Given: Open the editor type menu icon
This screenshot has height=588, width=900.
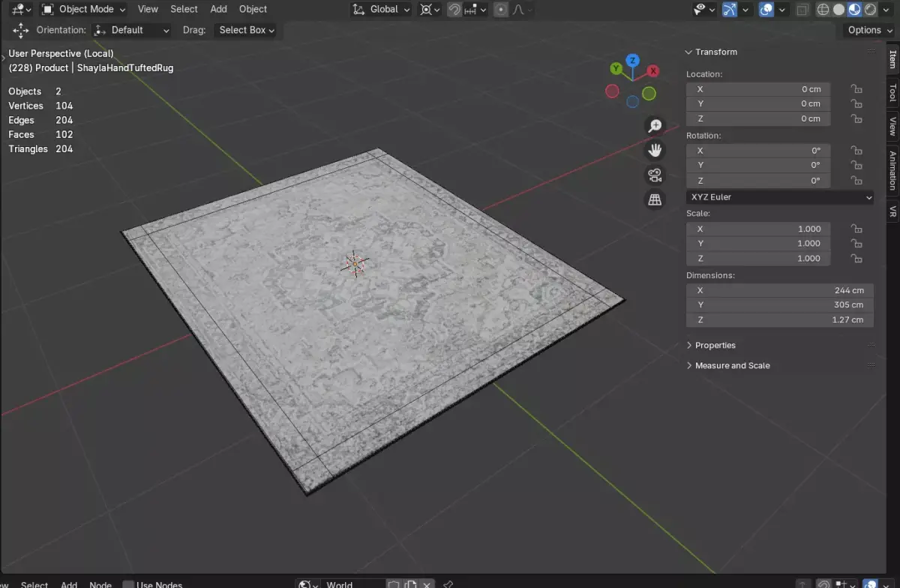Looking at the screenshot, I should click(21, 9).
